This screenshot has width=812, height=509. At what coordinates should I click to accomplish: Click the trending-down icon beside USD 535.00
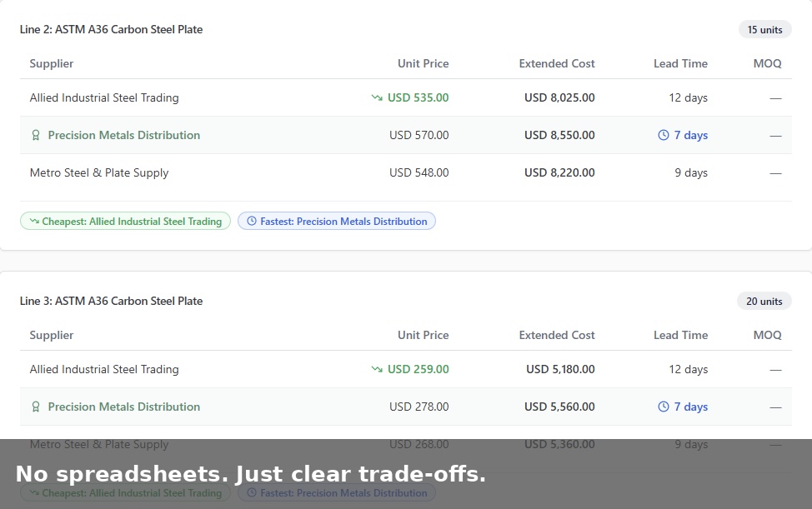pos(377,97)
